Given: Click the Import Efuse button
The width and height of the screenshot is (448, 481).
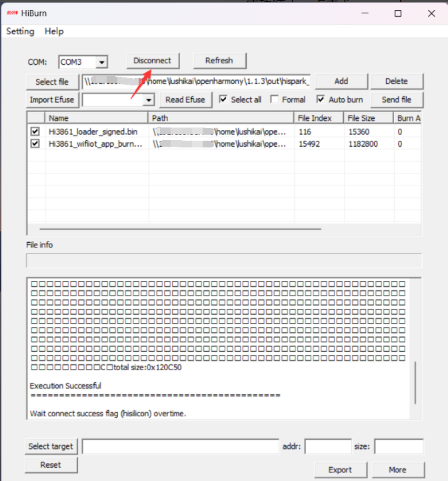Looking at the screenshot, I should [52, 100].
